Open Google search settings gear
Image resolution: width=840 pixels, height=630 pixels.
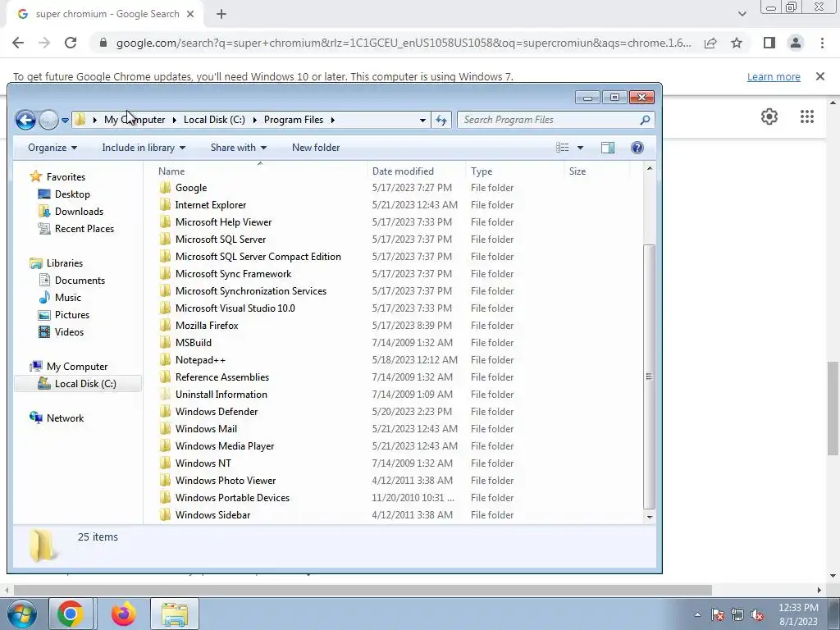point(769,116)
